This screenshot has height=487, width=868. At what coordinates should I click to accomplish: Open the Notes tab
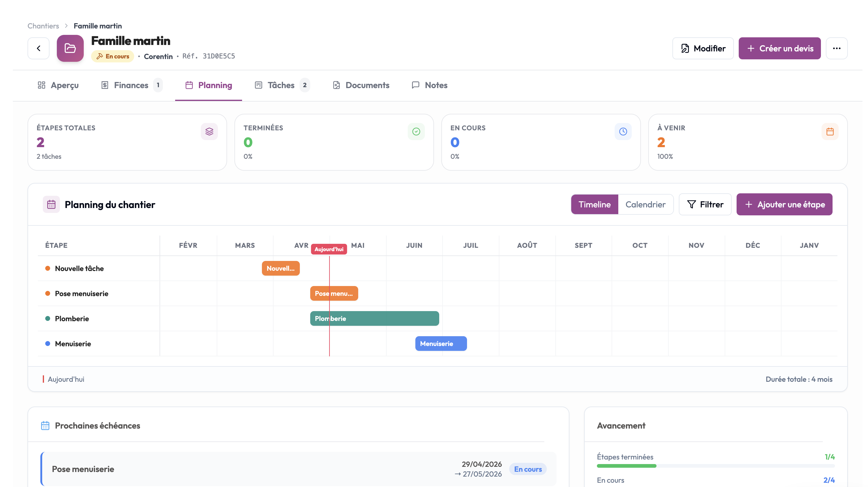click(430, 85)
